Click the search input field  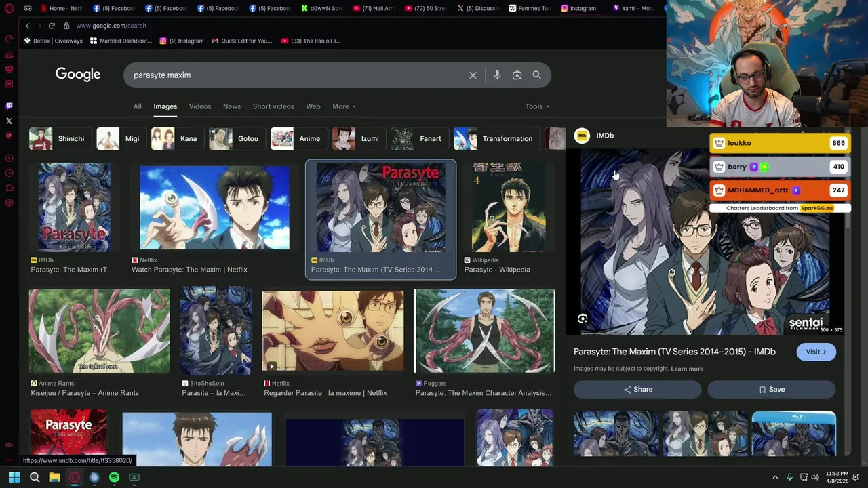[x=296, y=75]
